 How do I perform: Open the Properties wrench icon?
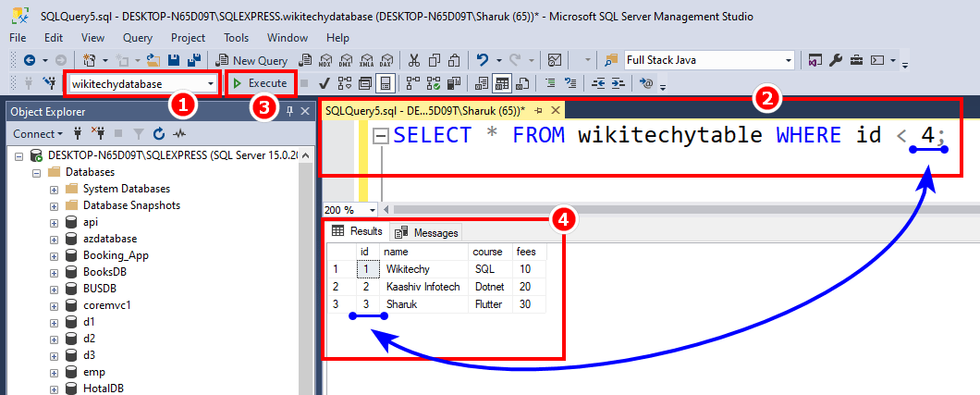[x=836, y=61]
